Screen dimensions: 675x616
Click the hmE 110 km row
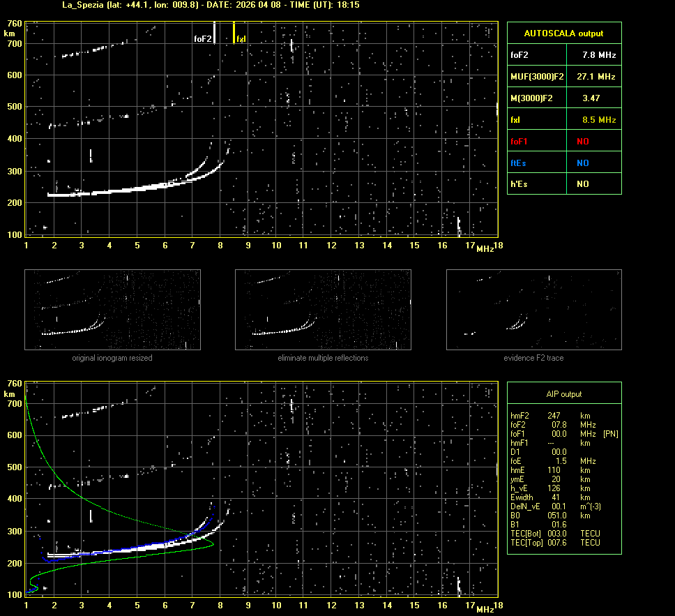551,470
